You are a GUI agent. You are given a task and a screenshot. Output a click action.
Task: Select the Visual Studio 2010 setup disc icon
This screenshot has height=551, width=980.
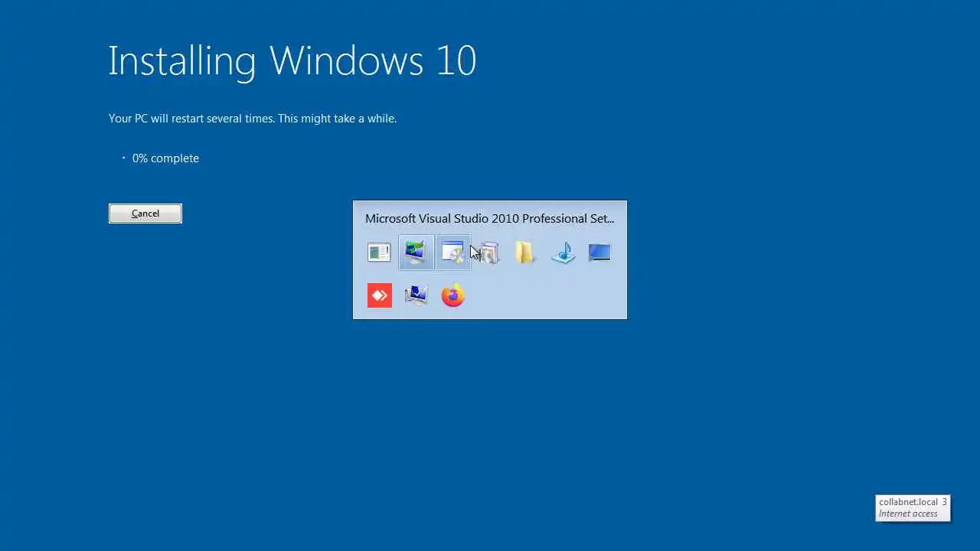pyautogui.click(x=452, y=253)
